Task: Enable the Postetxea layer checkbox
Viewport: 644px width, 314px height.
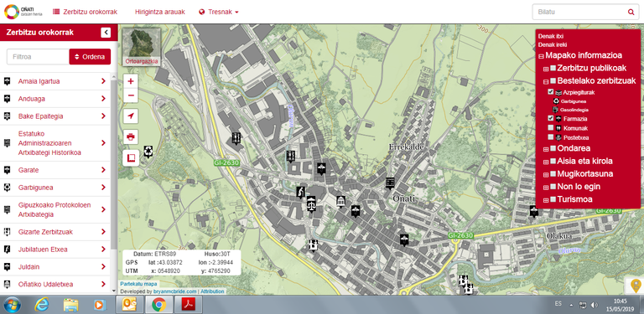Action: coord(550,137)
